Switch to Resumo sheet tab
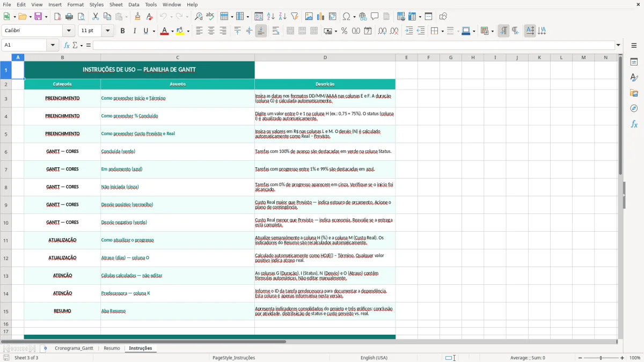This screenshot has height=362, width=644. [112, 348]
